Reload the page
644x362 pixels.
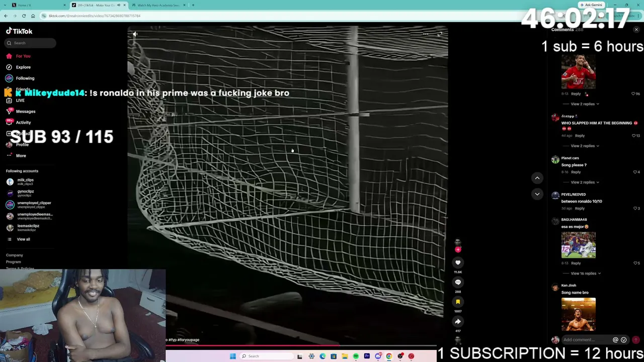point(24,16)
